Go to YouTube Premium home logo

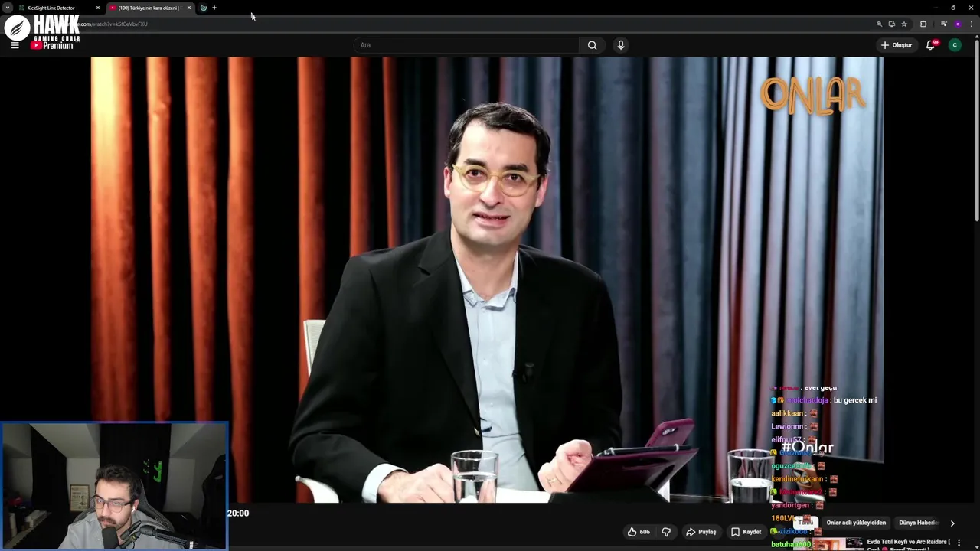pos(52,45)
